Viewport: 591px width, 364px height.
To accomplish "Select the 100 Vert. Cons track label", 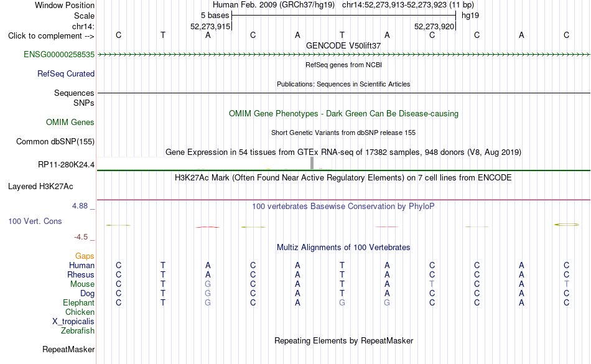I will click(x=35, y=222).
